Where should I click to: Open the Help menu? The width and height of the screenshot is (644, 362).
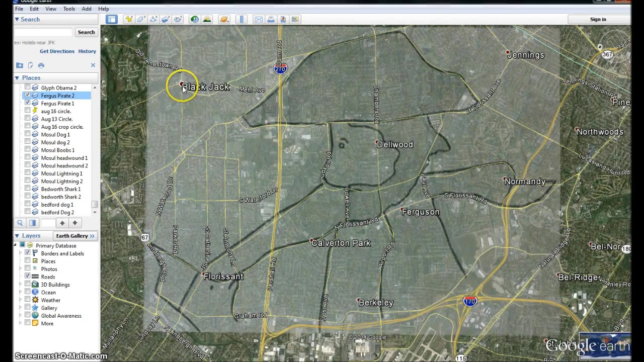pyautogui.click(x=104, y=9)
